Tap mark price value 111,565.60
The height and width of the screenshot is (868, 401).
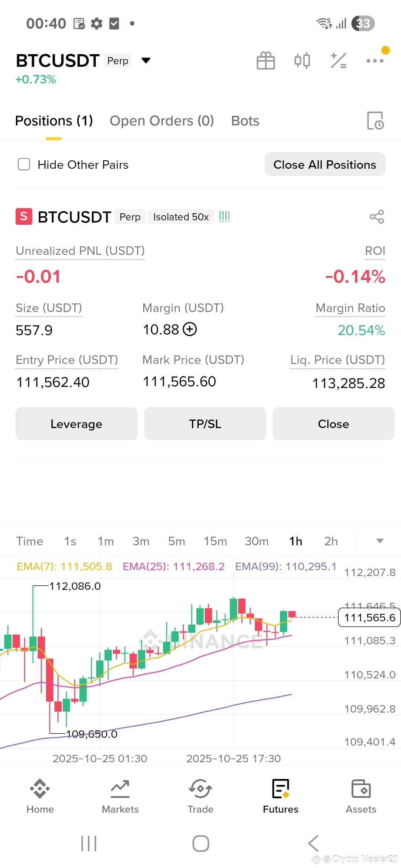[179, 381]
